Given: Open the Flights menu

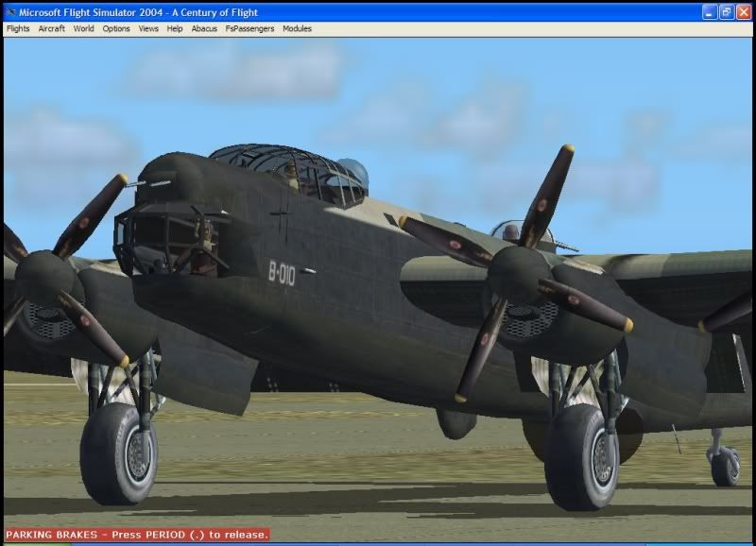Looking at the screenshot, I should [18, 29].
